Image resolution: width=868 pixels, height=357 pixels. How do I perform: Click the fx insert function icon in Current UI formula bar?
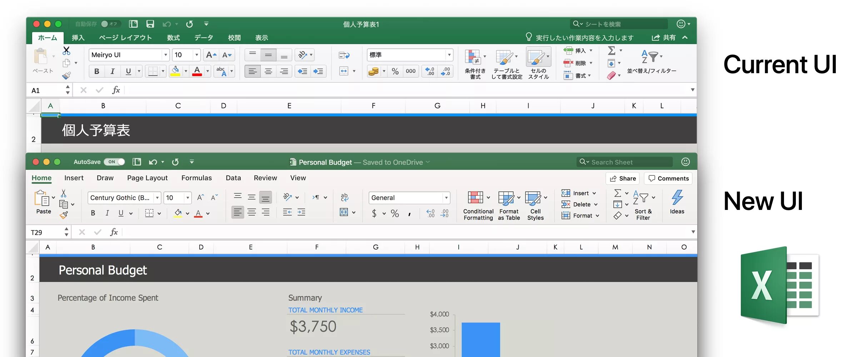116,90
